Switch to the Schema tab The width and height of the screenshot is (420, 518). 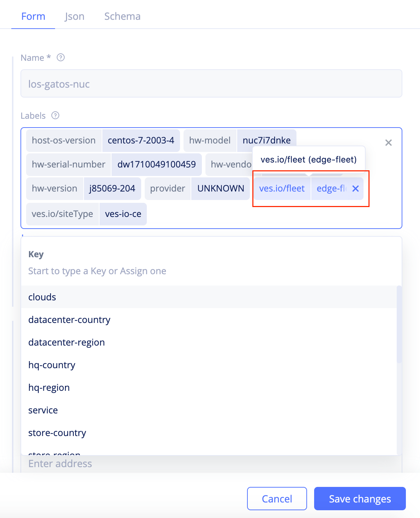point(122,16)
